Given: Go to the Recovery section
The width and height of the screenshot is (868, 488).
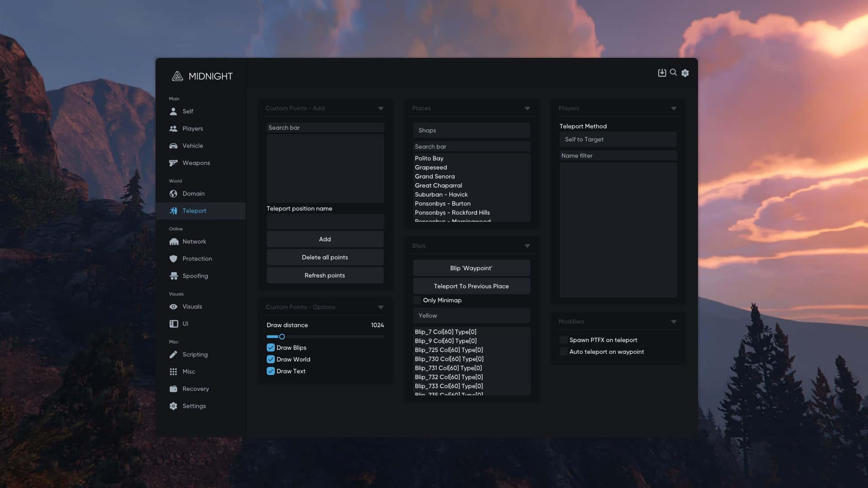Looking at the screenshot, I should [x=195, y=389].
